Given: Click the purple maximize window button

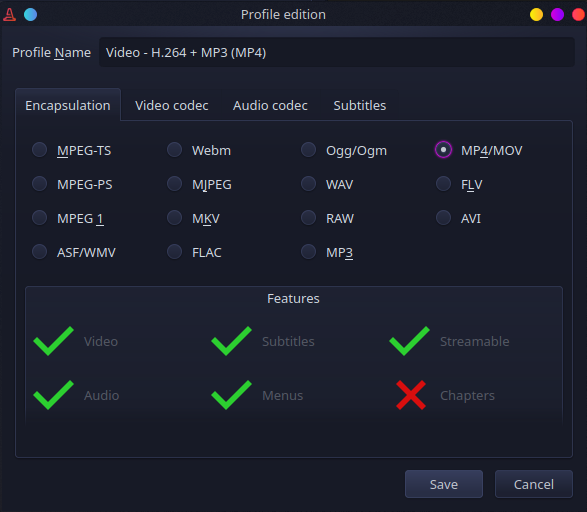Looking at the screenshot, I should [557, 15].
